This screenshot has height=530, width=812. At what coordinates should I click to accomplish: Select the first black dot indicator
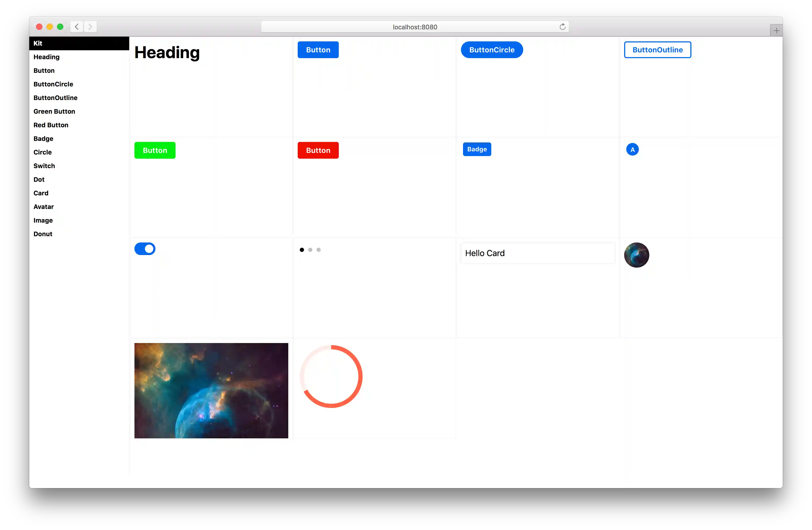click(302, 250)
